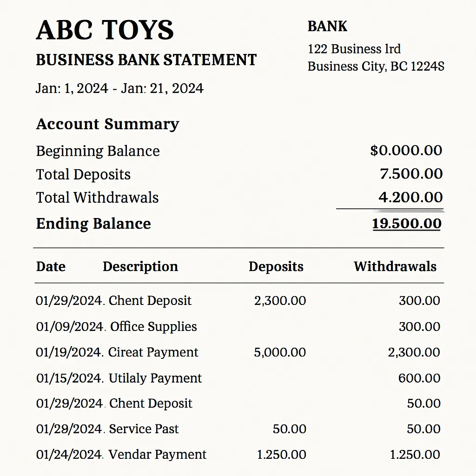Click the statement date range text
This screenshot has height=476, width=476.
click(x=119, y=88)
